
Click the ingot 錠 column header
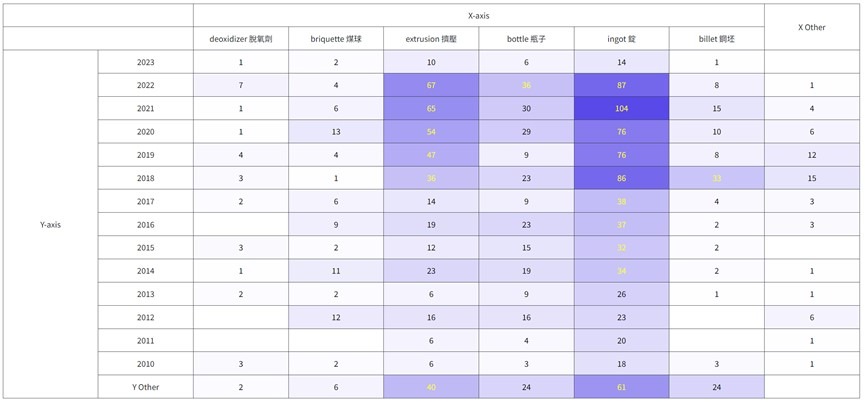pos(621,39)
